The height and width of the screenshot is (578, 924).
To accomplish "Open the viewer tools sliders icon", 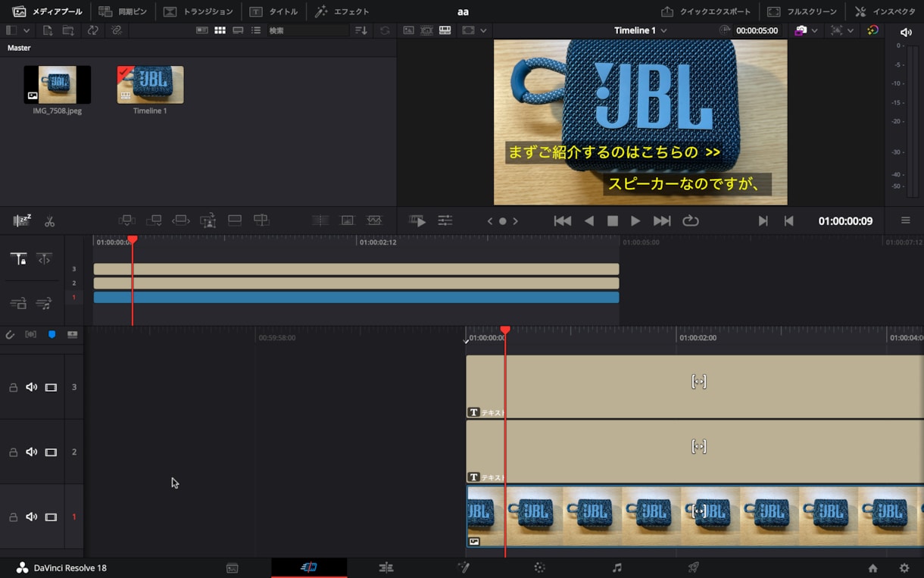I will [445, 220].
